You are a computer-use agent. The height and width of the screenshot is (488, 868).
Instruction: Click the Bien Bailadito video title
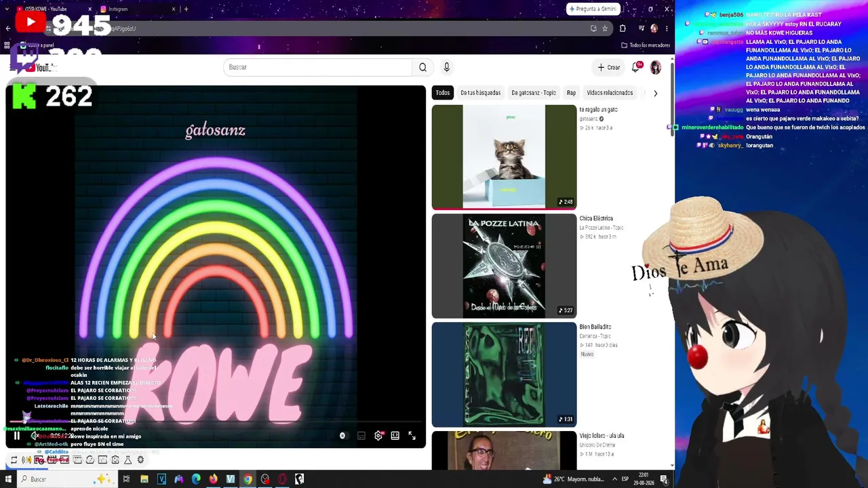point(595,327)
